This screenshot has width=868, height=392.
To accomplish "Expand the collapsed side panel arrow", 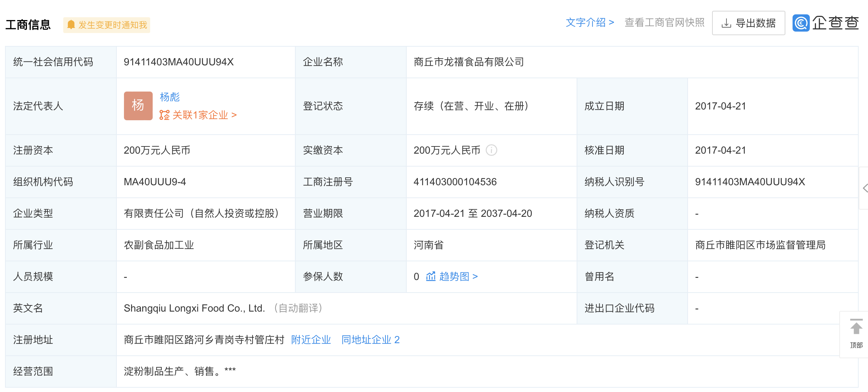I will [x=865, y=188].
